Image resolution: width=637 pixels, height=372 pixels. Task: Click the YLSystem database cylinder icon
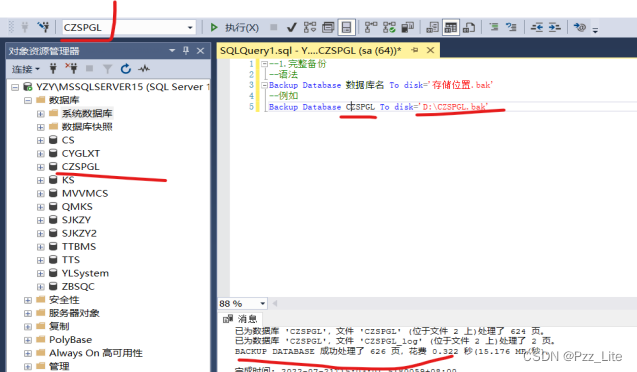tap(53, 273)
